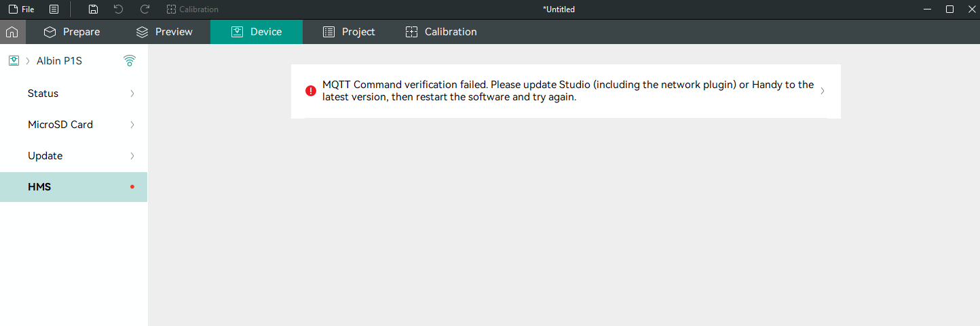Expand the MicroSD Card chevron
The height and width of the screenshot is (326, 980).
132,125
